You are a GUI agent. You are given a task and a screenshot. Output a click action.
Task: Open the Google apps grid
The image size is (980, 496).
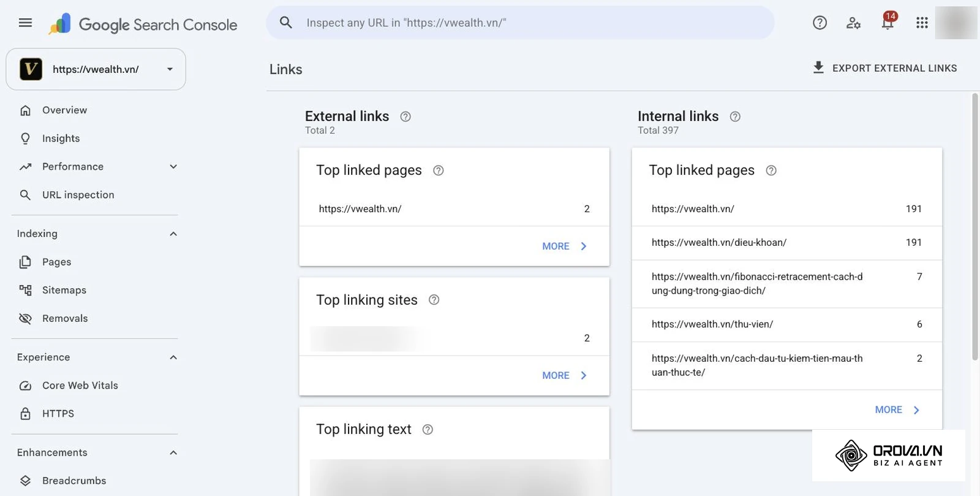(922, 23)
